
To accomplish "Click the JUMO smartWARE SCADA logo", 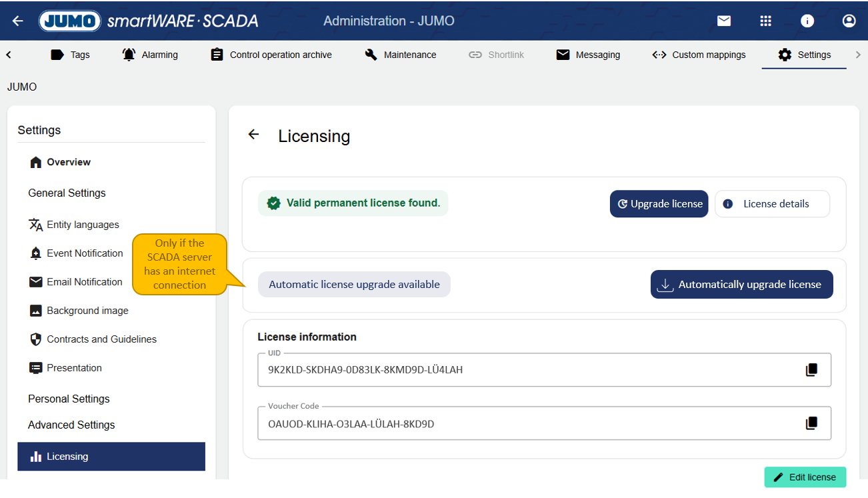I will click(149, 21).
